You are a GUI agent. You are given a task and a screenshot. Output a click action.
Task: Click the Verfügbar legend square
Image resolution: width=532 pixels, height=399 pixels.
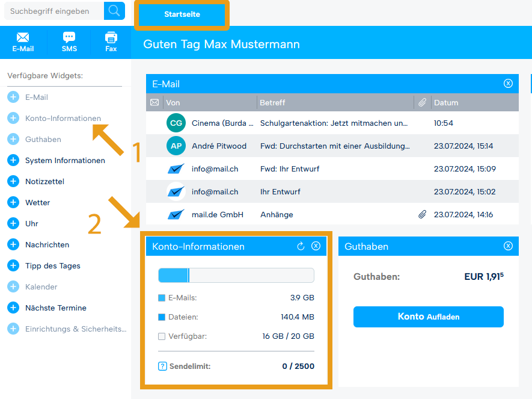[162, 336]
